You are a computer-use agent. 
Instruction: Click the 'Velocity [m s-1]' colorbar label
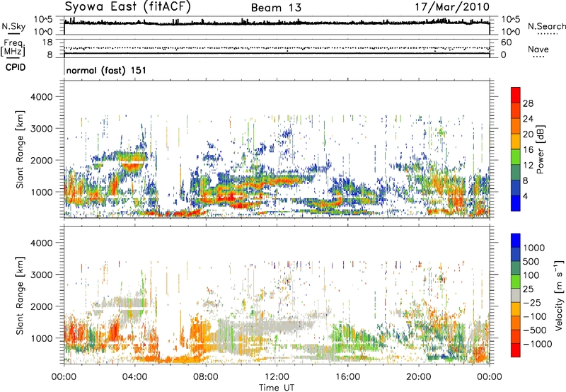coord(559,295)
